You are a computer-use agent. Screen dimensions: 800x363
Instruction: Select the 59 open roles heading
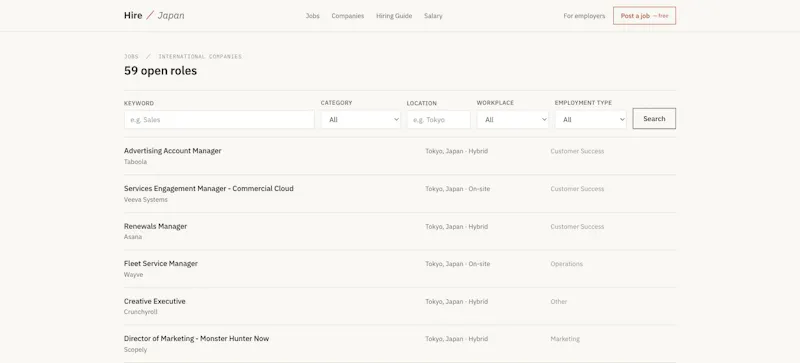[x=160, y=71]
